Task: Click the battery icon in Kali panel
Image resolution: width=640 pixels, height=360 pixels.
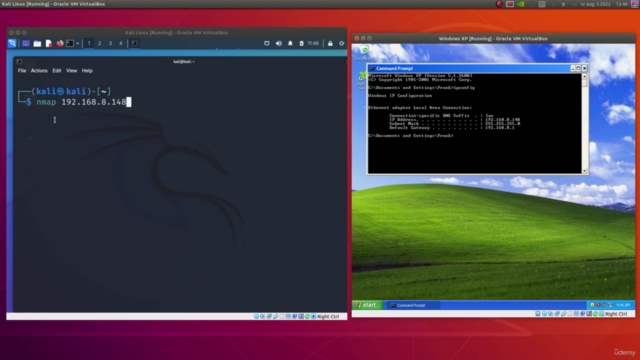Action: click(x=301, y=43)
